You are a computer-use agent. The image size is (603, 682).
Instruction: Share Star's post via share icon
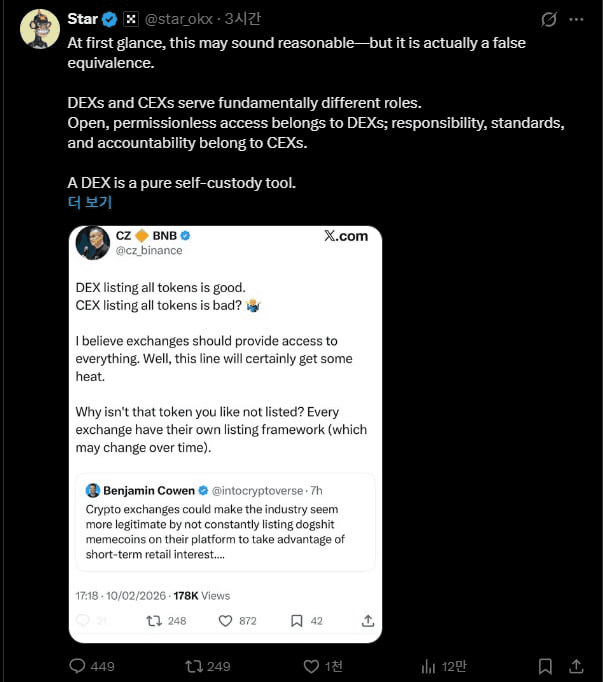(x=576, y=666)
